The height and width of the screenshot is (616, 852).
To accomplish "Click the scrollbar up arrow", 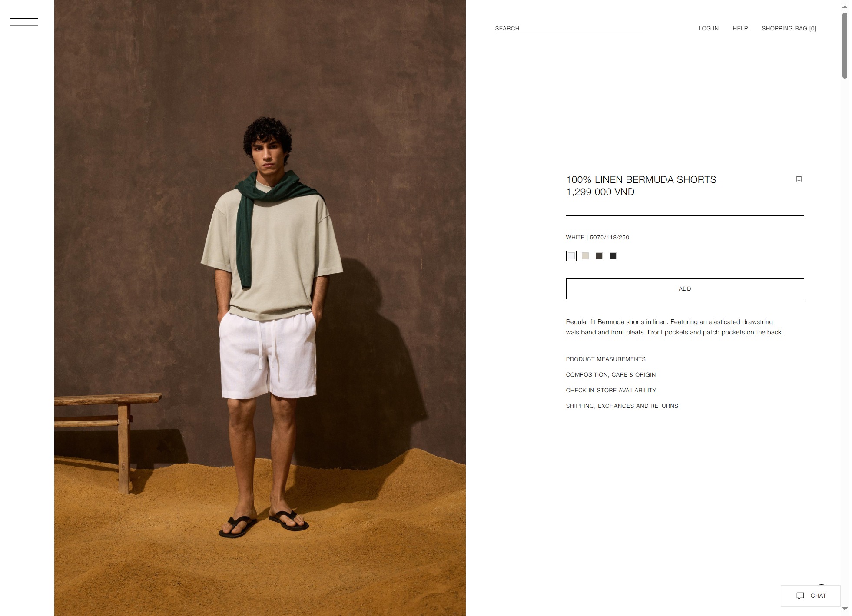I will coord(845,7).
